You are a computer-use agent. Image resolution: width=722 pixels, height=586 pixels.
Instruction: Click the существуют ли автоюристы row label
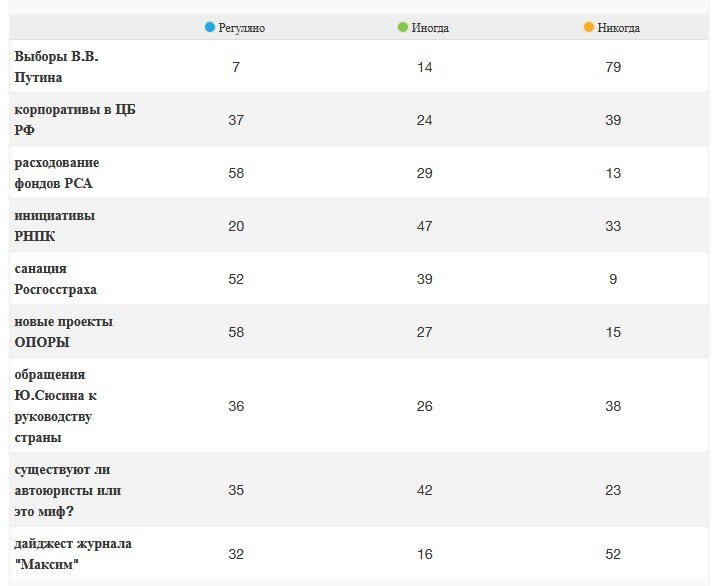click(67, 490)
